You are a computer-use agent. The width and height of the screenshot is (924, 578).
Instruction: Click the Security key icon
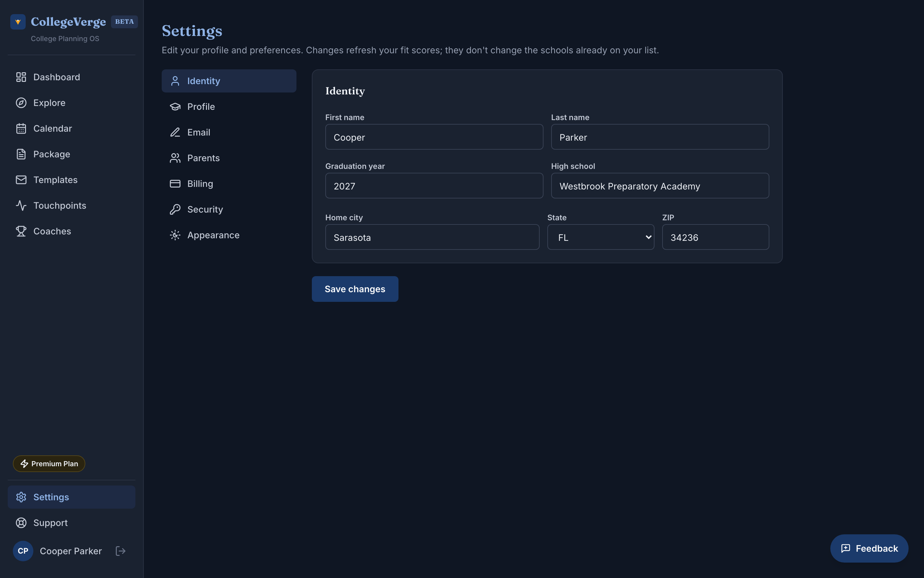coord(175,209)
